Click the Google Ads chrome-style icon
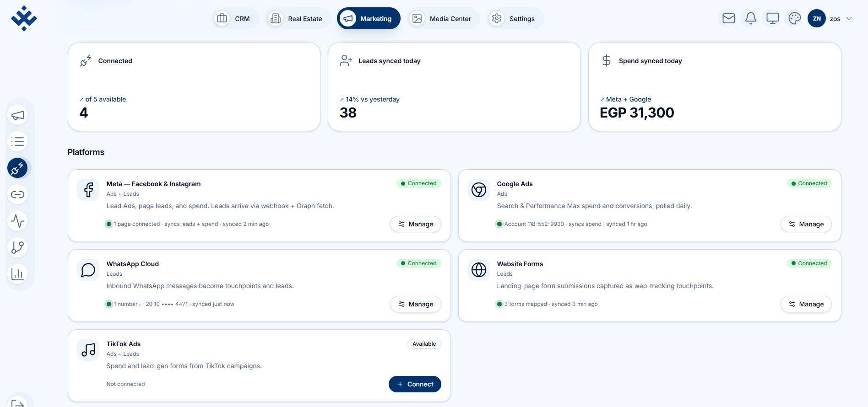This screenshot has width=868, height=407. 479,190
